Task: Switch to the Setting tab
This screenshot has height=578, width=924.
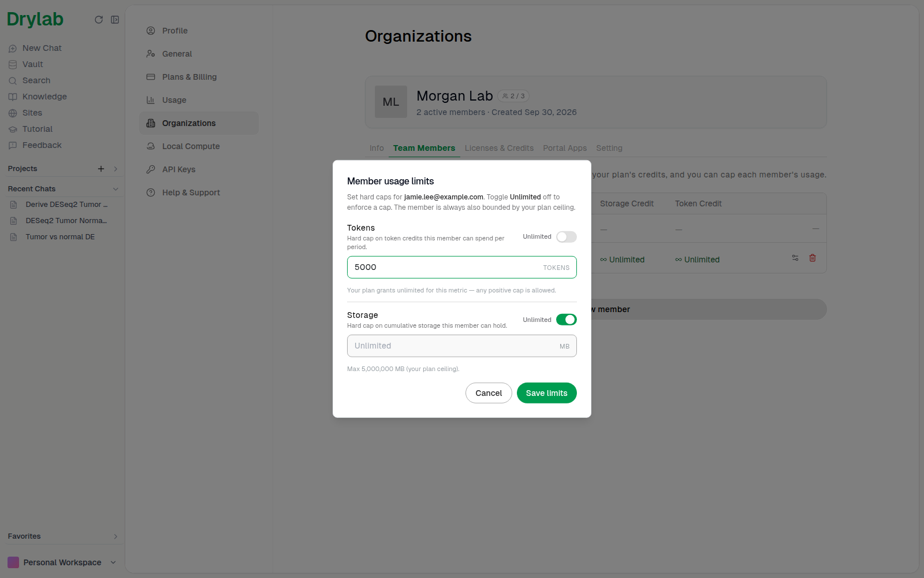Action: 609,148
